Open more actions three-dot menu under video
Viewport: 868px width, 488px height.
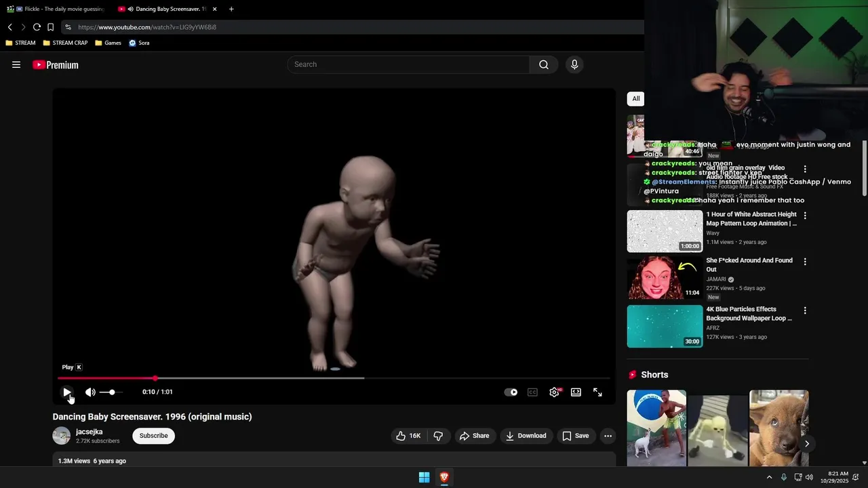(608, 436)
